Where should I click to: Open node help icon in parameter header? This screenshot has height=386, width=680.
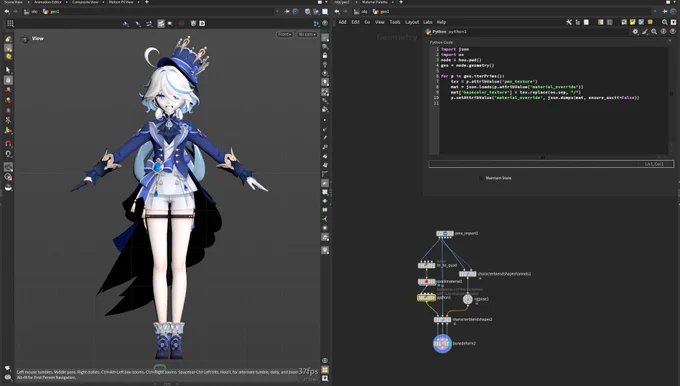coord(673,32)
